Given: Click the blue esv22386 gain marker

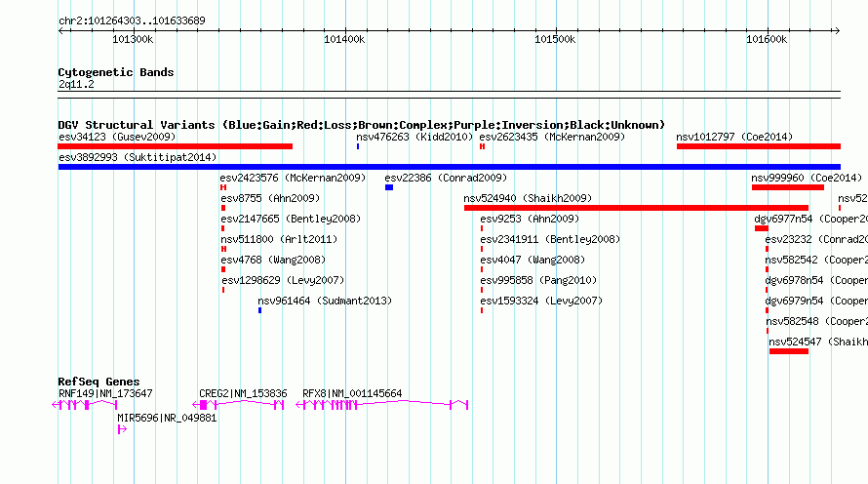Looking at the screenshot, I should pos(389,187).
